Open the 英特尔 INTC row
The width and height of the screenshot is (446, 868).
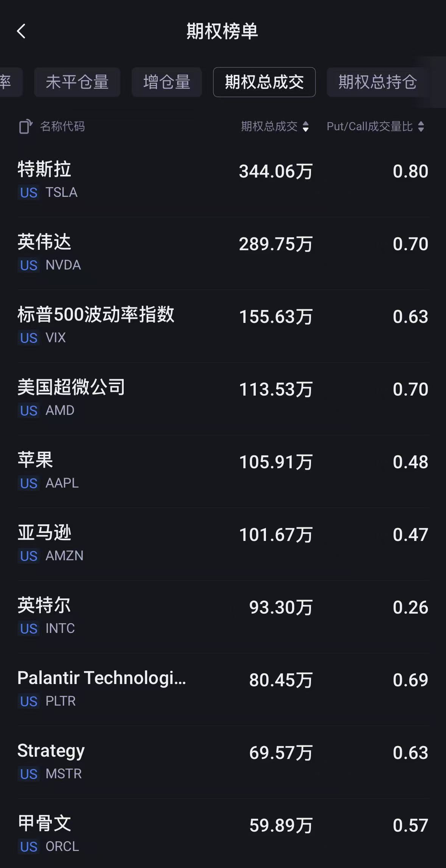(x=223, y=616)
